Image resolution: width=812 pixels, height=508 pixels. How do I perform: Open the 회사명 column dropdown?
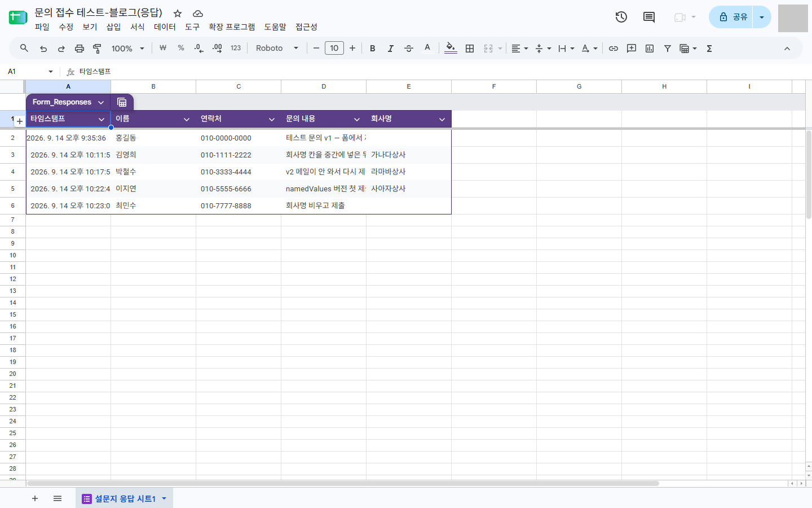tap(442, 119)
